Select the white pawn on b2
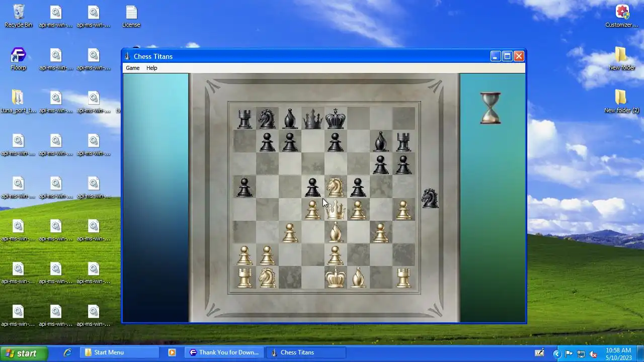The width and height of the screenshot is (644, 362). [x=267, y=255]
